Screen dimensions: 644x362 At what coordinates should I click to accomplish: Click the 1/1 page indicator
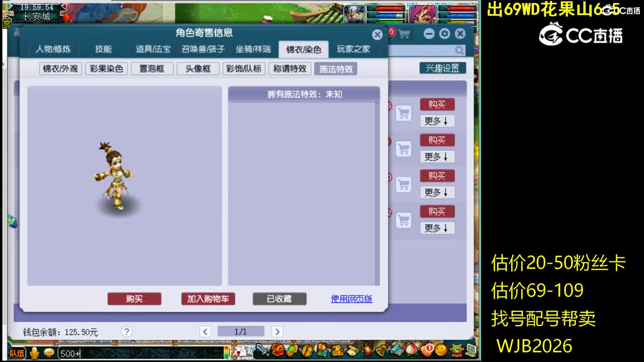tap(241, 331)
